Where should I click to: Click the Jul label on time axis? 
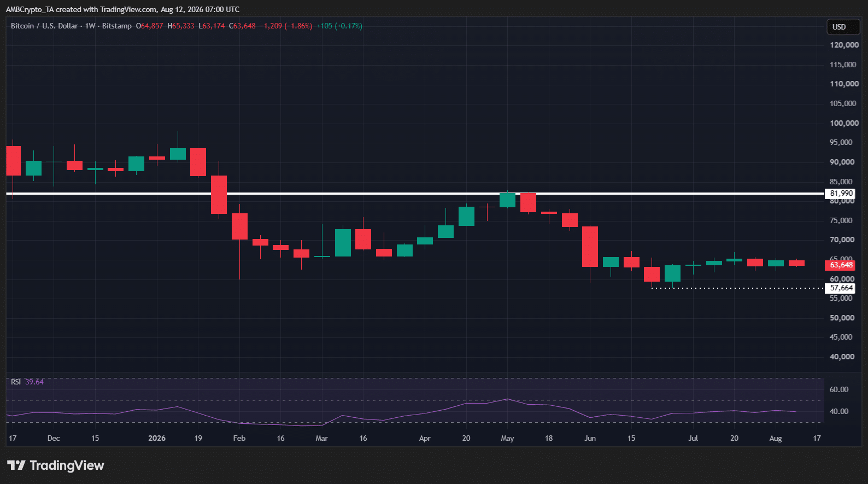point(693,438)
